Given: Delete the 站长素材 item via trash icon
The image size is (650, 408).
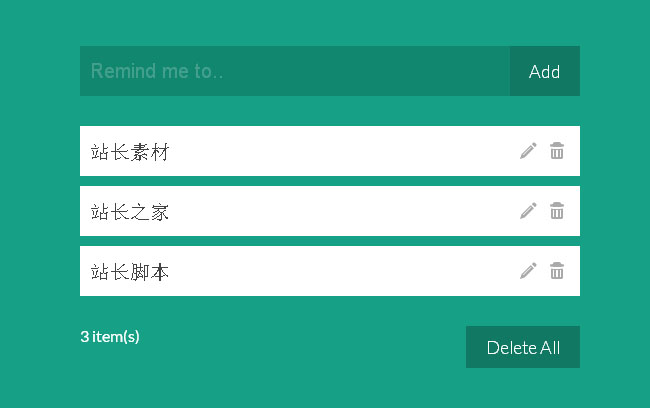Looking at the screenshot, I should coord(557,151).
